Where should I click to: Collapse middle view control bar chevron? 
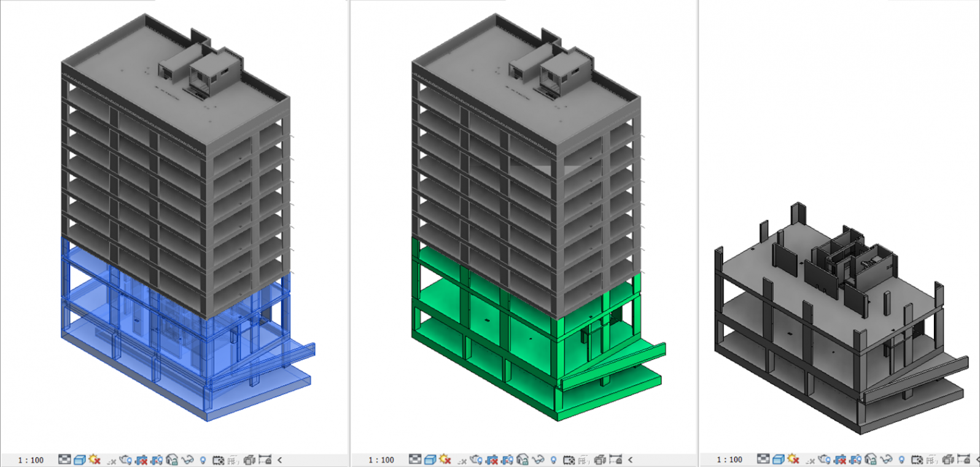point(631,460)
